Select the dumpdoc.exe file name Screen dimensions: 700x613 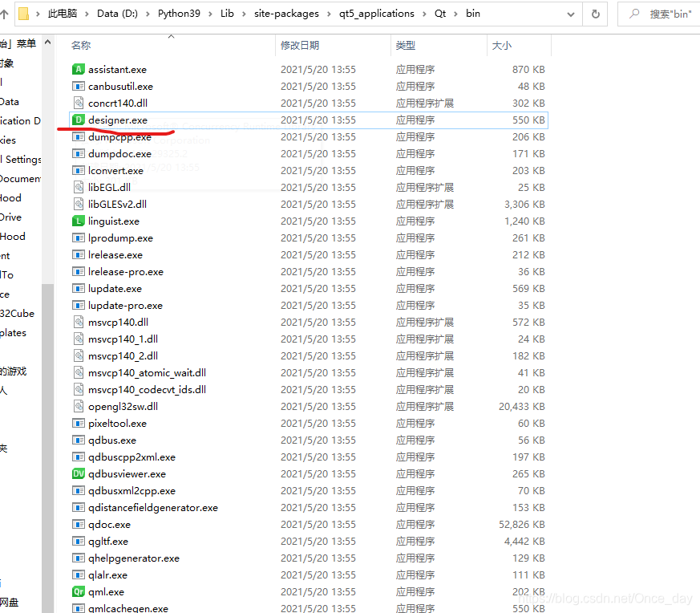tap(119, 154)
